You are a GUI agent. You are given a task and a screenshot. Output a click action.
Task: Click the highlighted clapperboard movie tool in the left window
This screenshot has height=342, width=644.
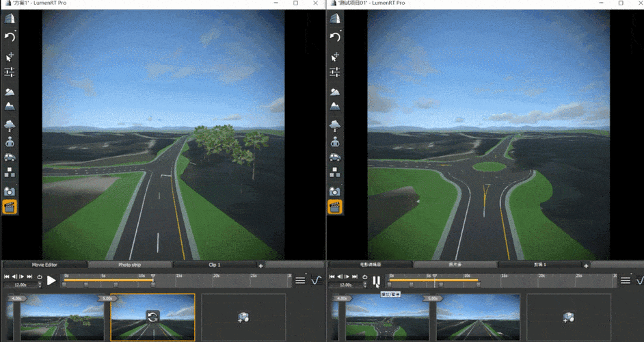[10, 207]
